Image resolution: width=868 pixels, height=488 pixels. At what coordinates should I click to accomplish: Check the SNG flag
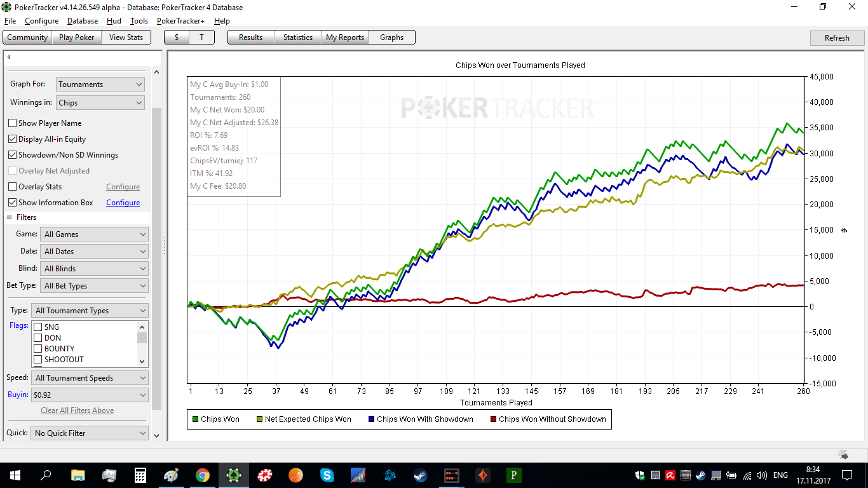pyautogui.click(x=37, y=327)
